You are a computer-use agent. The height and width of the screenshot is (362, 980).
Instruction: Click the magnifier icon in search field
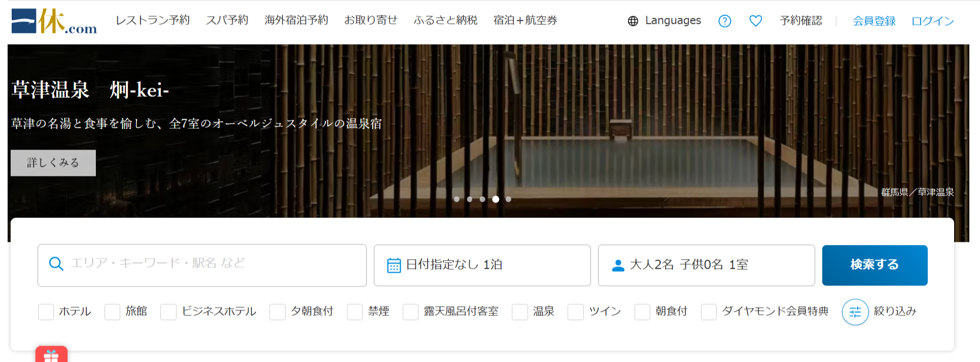coord(56,264)
